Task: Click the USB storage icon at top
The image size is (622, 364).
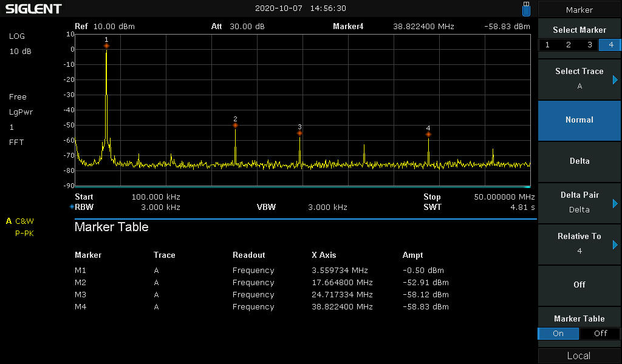Action: point(526,8)
